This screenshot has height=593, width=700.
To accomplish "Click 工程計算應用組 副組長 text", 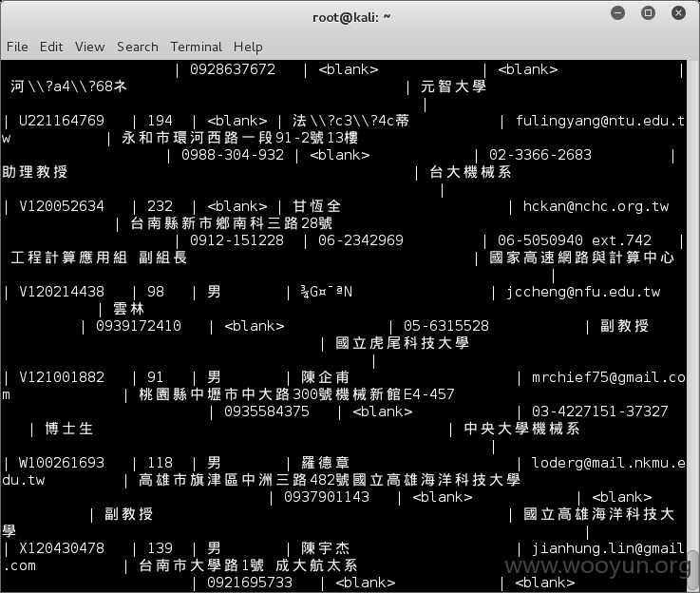I will pos(99,258).
